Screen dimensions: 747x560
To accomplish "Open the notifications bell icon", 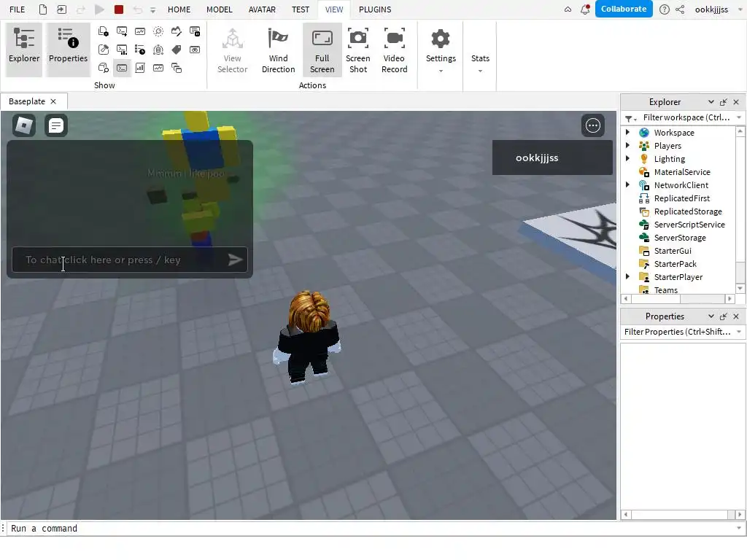I will [x=585, y=9].
